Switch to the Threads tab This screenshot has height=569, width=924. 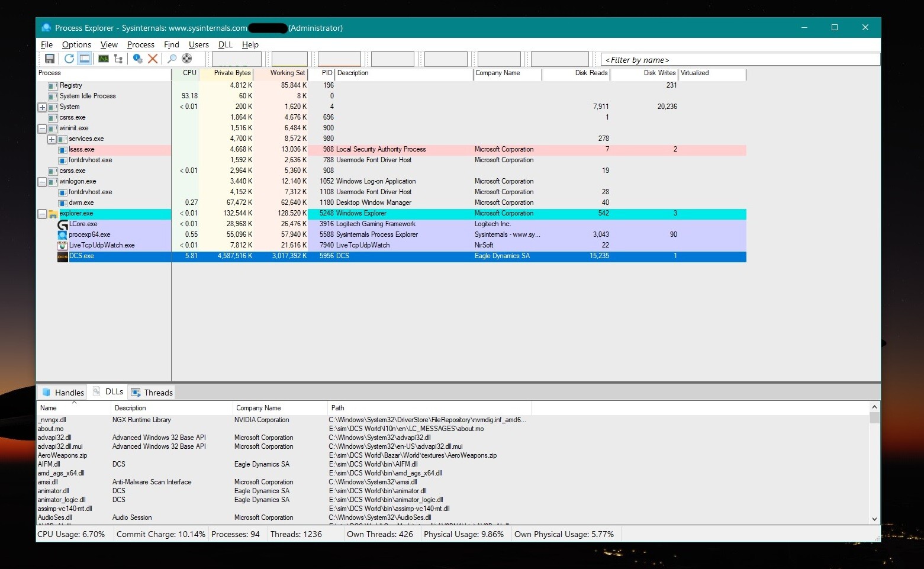click(x=152, y=393)
